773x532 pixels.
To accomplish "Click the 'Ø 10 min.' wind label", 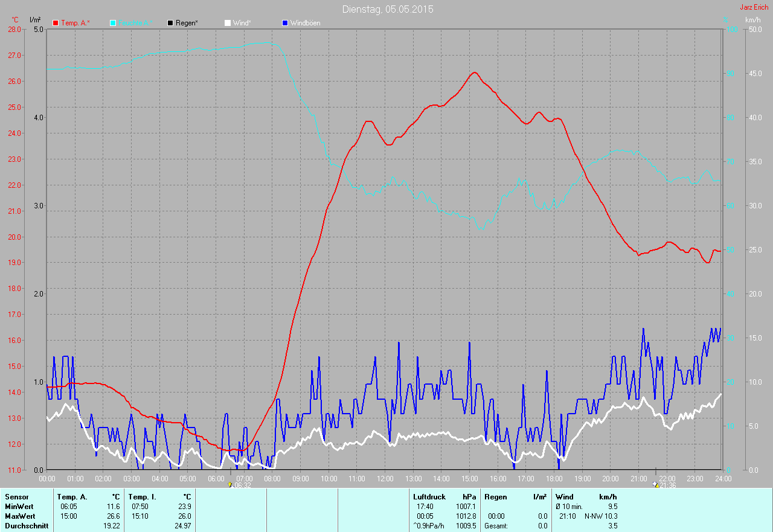I will click(569, 507).
